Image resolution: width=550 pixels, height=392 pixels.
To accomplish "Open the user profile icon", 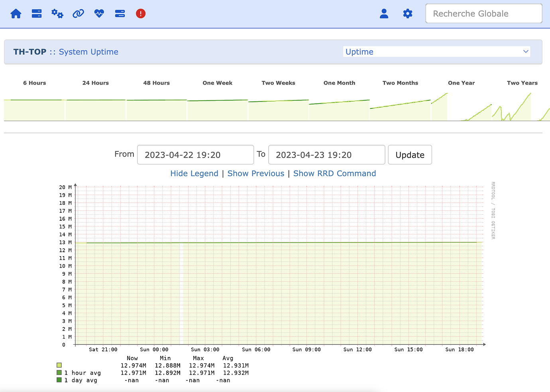I will [x=384, y=13].
